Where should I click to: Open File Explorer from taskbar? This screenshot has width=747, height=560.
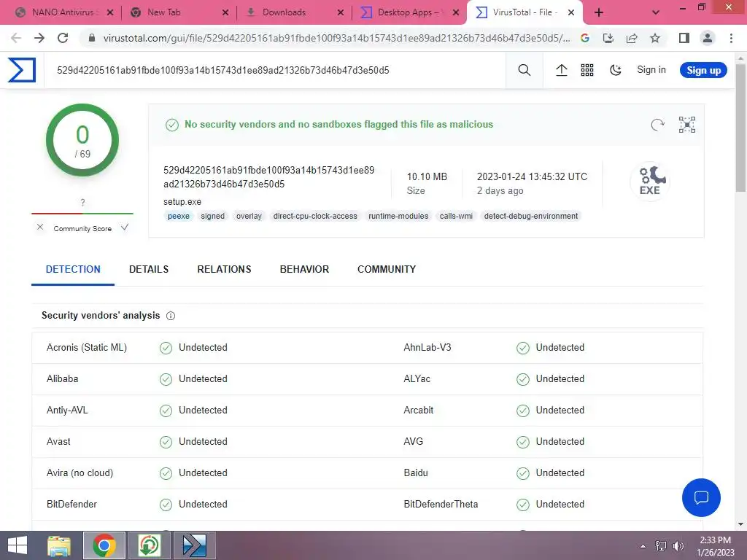point(59,545)
